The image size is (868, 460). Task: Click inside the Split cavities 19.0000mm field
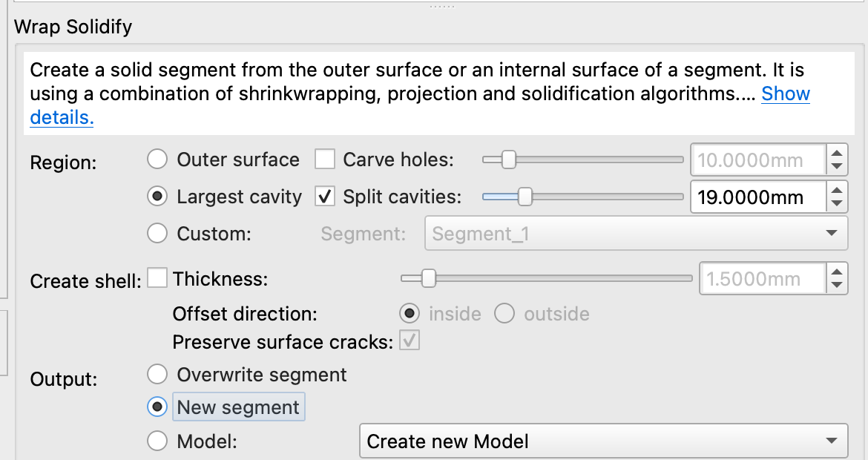point(757,197)
